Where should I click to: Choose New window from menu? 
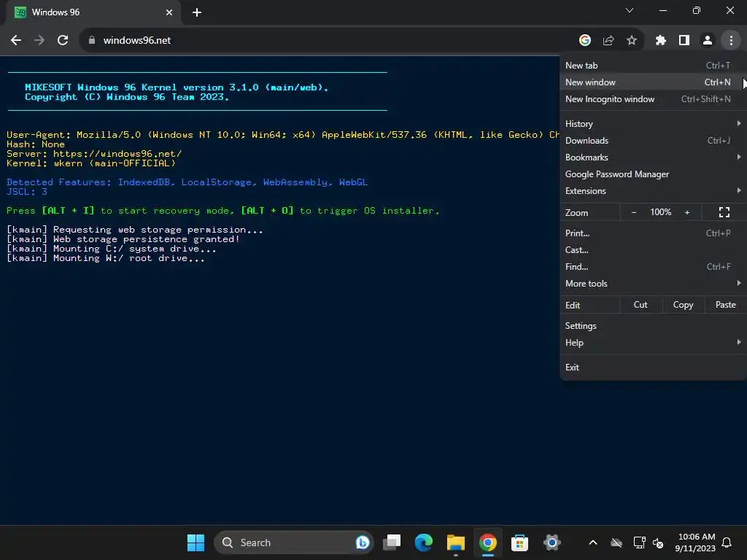click(653, 82)
